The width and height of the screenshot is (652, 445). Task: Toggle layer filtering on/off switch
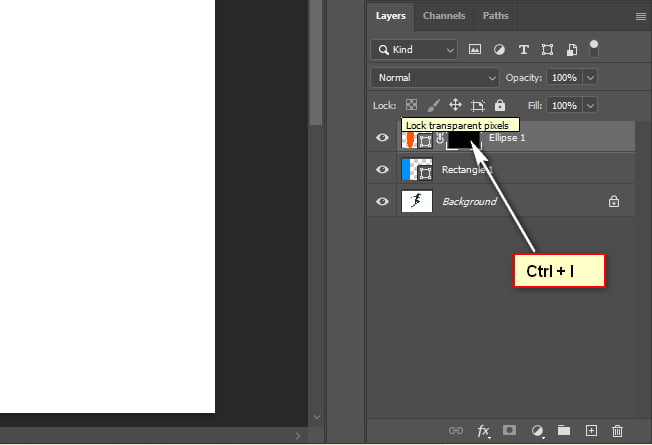pos(594,49)
